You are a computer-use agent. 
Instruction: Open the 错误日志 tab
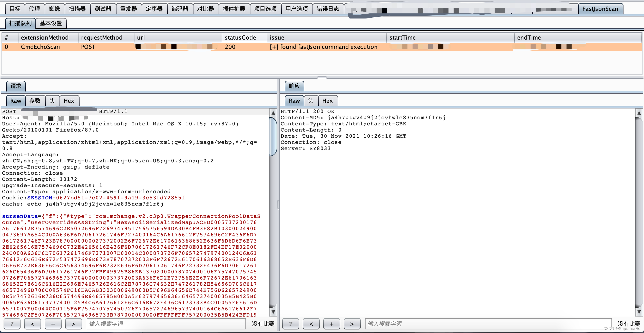[x=328, y=8]
